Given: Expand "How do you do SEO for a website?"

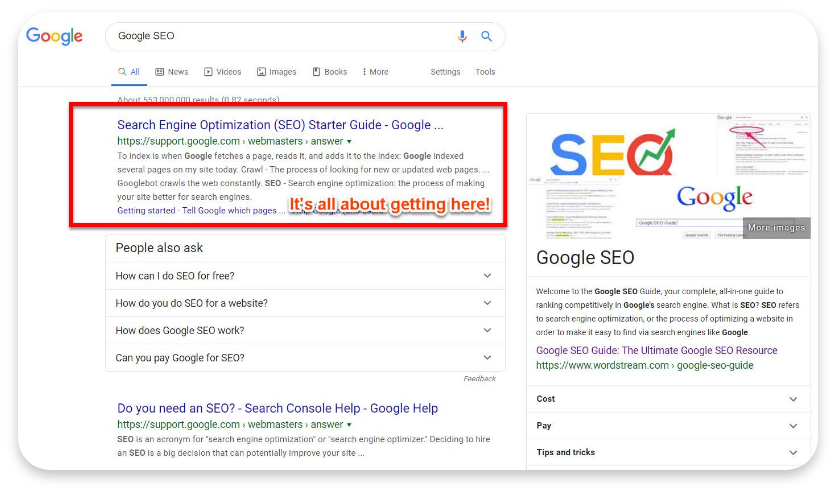Looking at the screenshot, I should click(304, 303).
